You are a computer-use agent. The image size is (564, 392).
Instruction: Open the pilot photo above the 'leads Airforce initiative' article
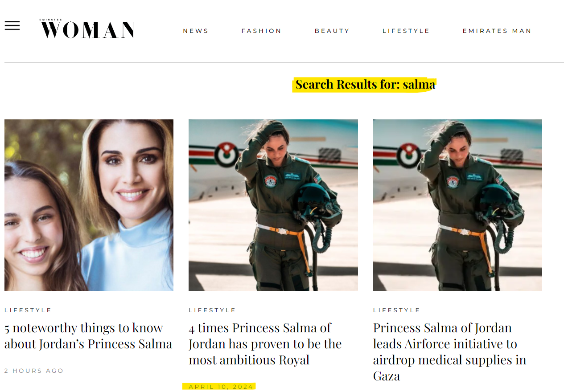457,205
